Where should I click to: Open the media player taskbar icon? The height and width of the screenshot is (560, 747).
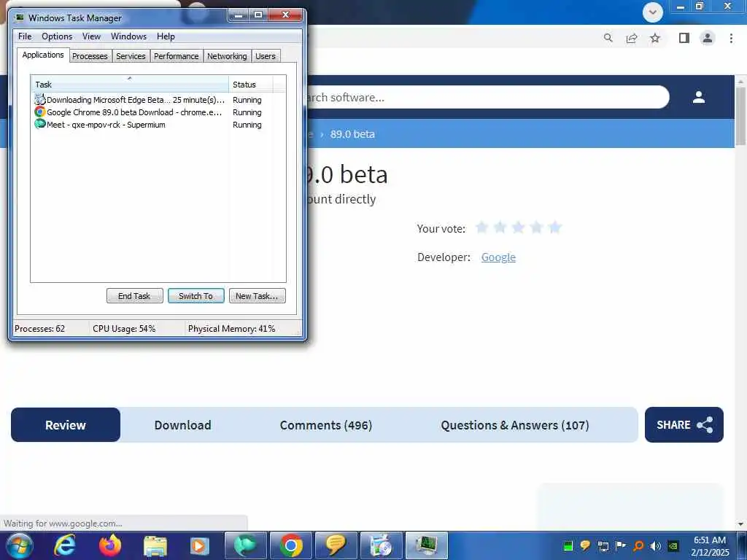pyautogui.click(x=200, y=545)
